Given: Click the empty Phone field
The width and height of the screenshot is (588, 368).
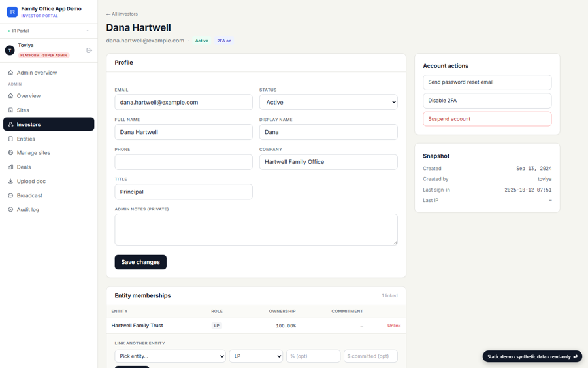Looking at the screenshot, I should pyautogui.click(x=184, y=161).
